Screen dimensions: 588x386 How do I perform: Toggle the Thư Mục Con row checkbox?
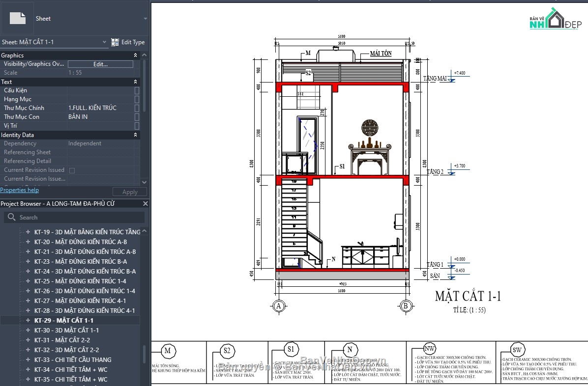pos(137,117)
